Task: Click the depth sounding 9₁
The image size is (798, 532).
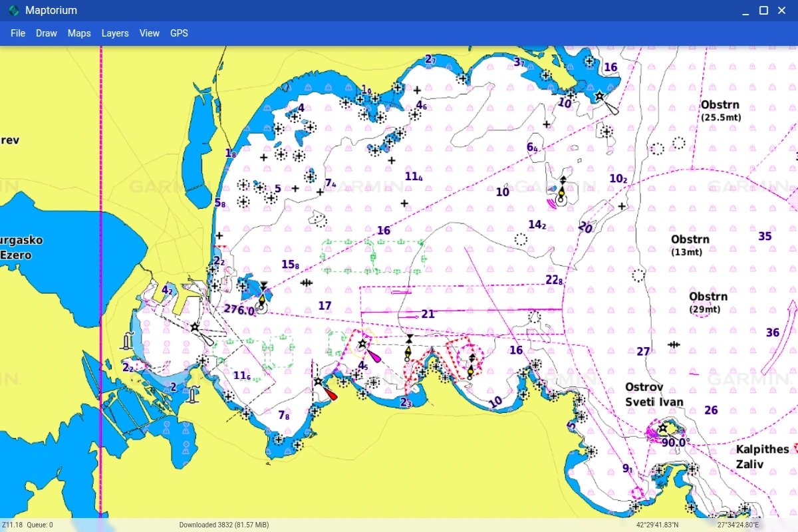Action: (x=627, y=469)
